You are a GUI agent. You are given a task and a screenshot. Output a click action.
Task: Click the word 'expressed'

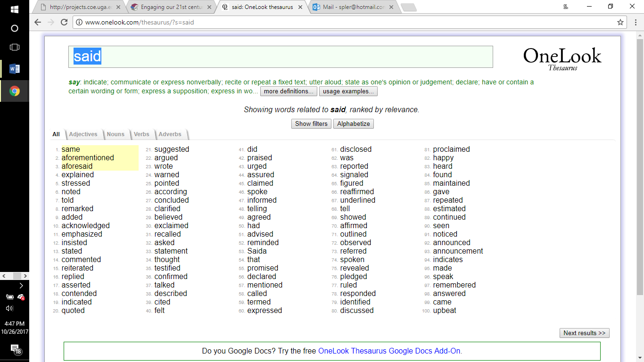(264, 311)
